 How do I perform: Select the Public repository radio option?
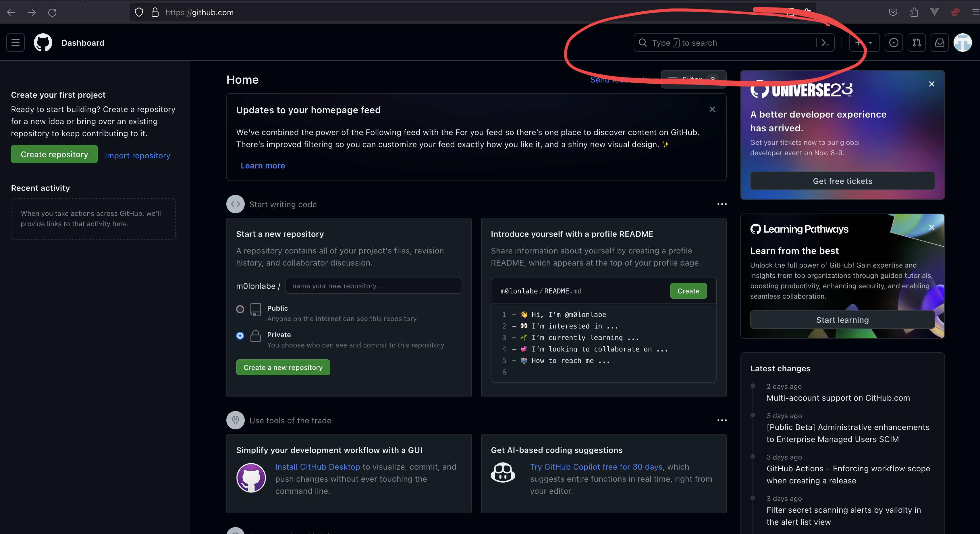click(240, 309)
